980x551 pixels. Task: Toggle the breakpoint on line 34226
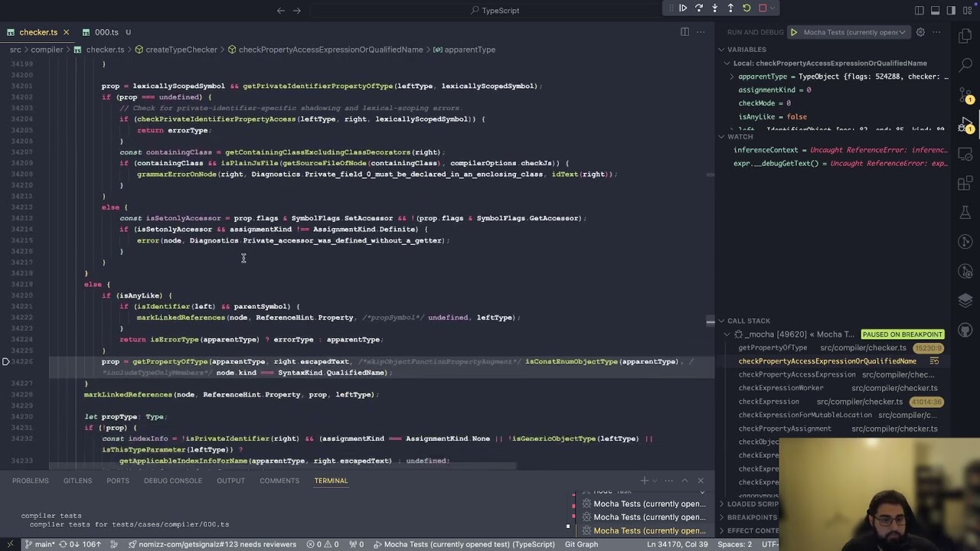click(6, 361)
